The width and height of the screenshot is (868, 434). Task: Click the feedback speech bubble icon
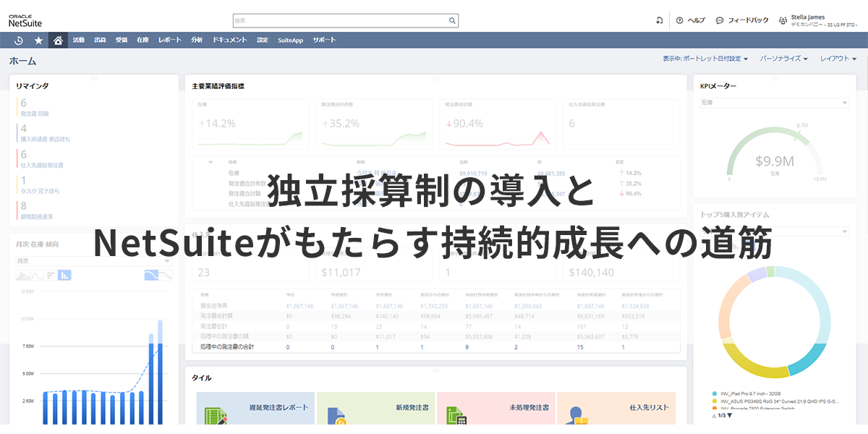tap(720, 21)
